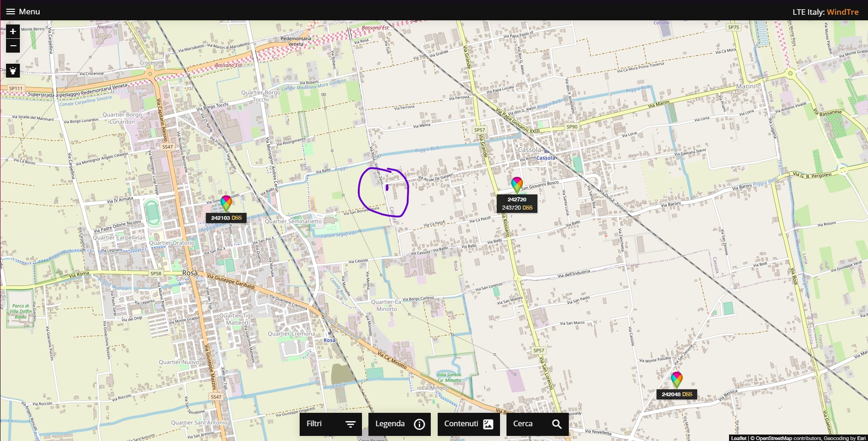Click the tower pin above 242048

pos(676,379)
